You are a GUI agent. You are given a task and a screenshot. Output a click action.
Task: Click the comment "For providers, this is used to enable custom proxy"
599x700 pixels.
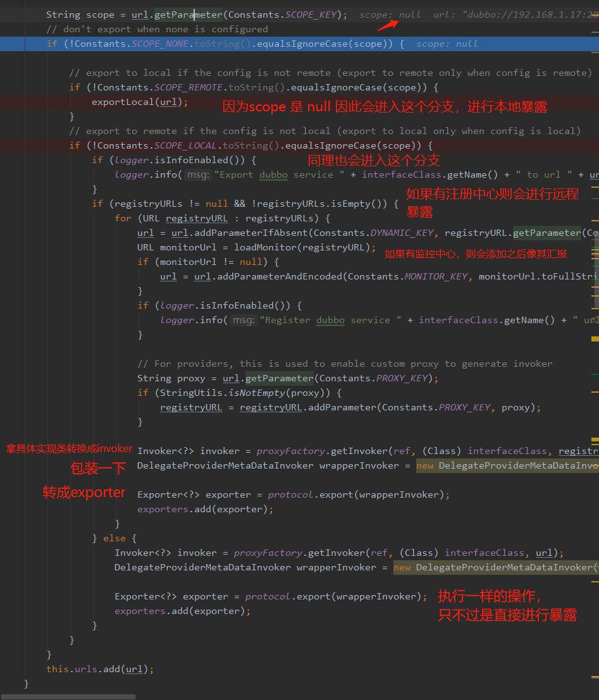tap(345, 364)
